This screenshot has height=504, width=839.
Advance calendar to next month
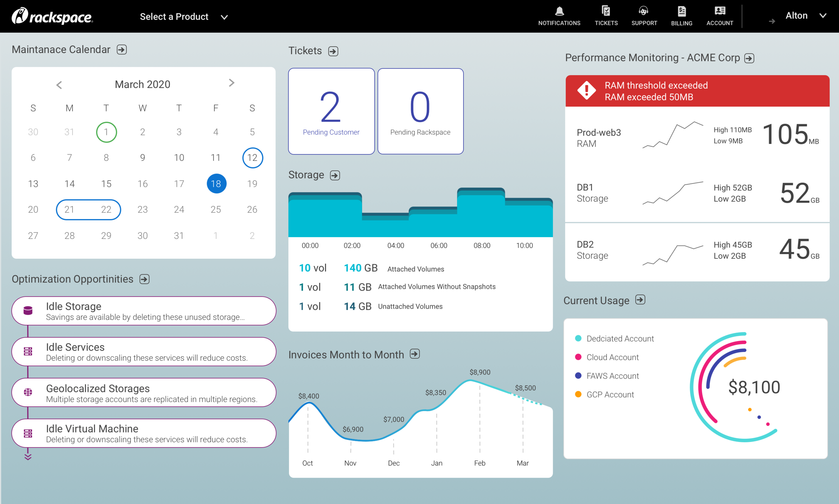pos(231,83)
